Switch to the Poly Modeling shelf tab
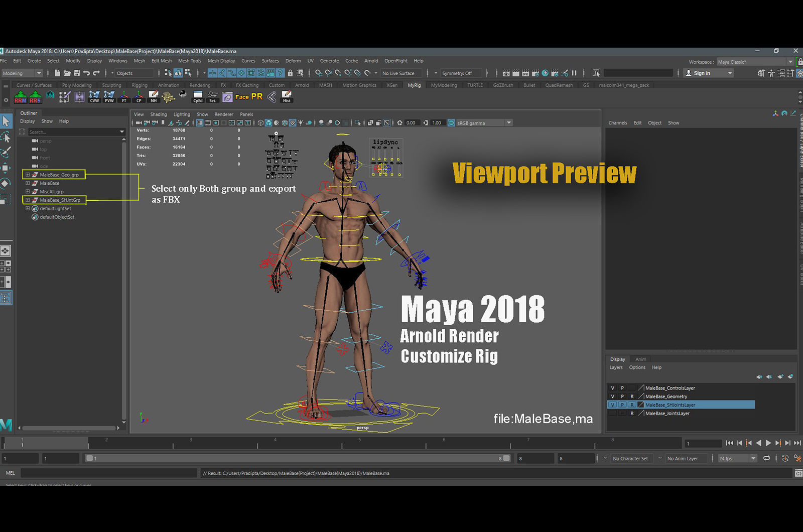Viewport: 803px width, 532px height. tap(77, 85)
